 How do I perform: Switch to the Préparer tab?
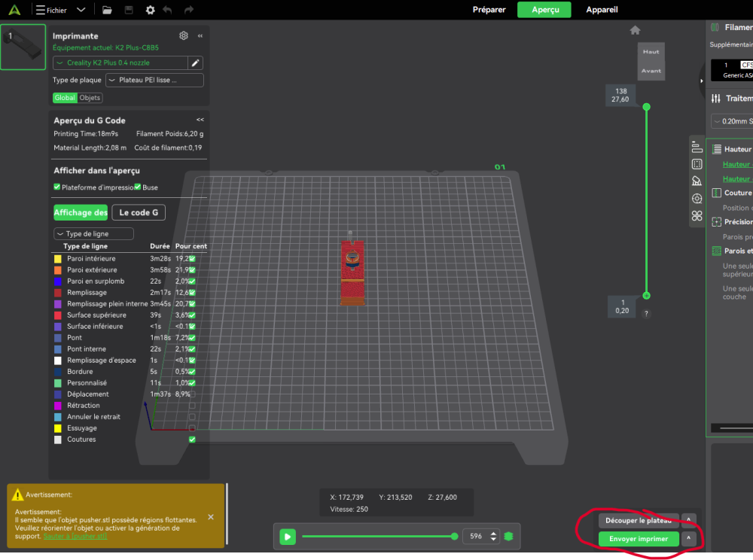[x=489, y=10]
